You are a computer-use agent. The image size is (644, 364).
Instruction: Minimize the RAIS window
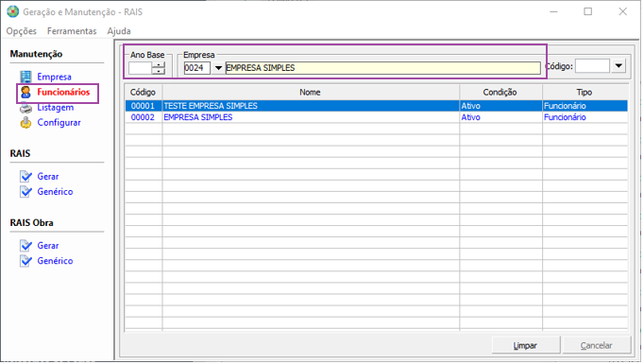pos(553,11)
